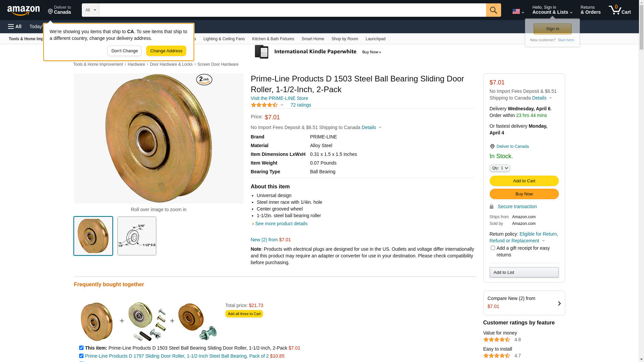Check the gift receipt checkbox
This screenshot has width=644, height=362.
pyautogui.click(x=493, y=248)
